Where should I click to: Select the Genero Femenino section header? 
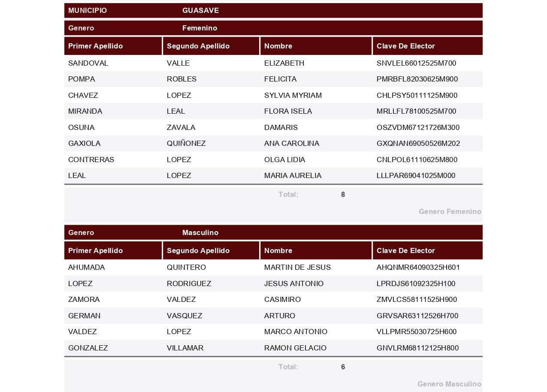tap(273, 28)
